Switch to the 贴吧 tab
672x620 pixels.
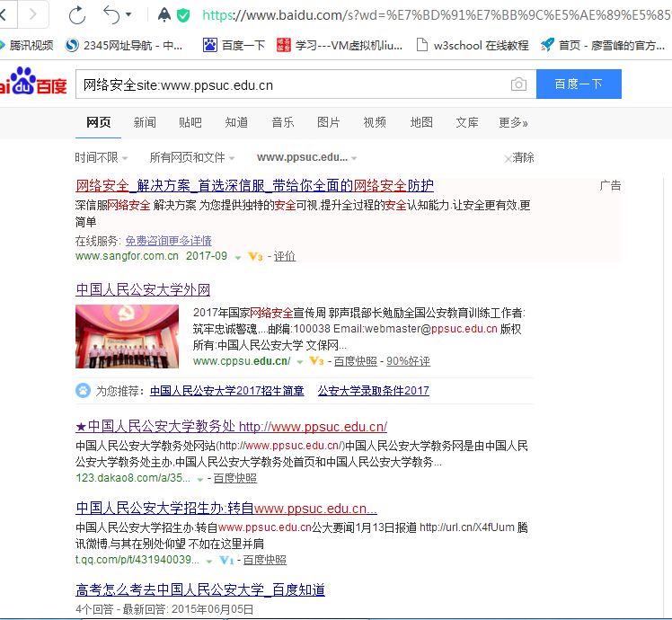[x=190, y=122]
